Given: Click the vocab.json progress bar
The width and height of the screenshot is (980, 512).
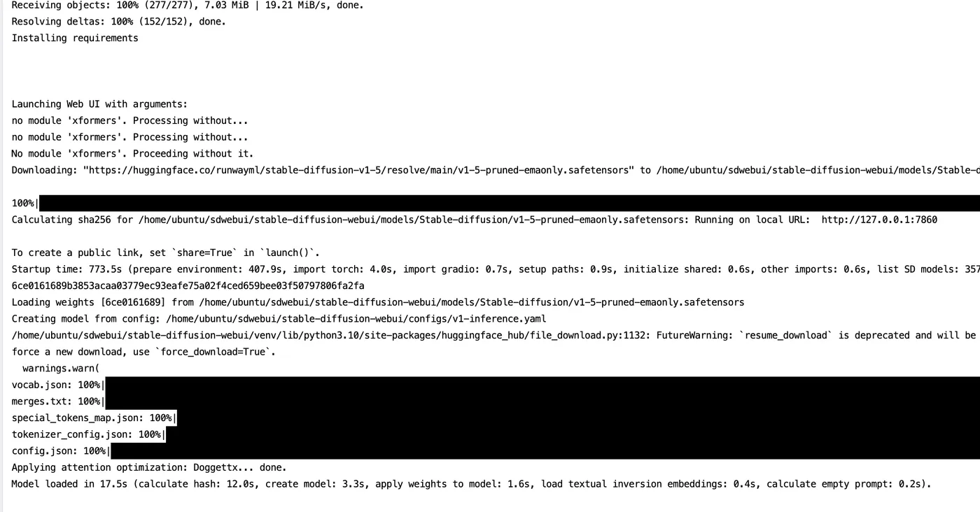Looking at the screenshot, I should (x=542, y=385).
